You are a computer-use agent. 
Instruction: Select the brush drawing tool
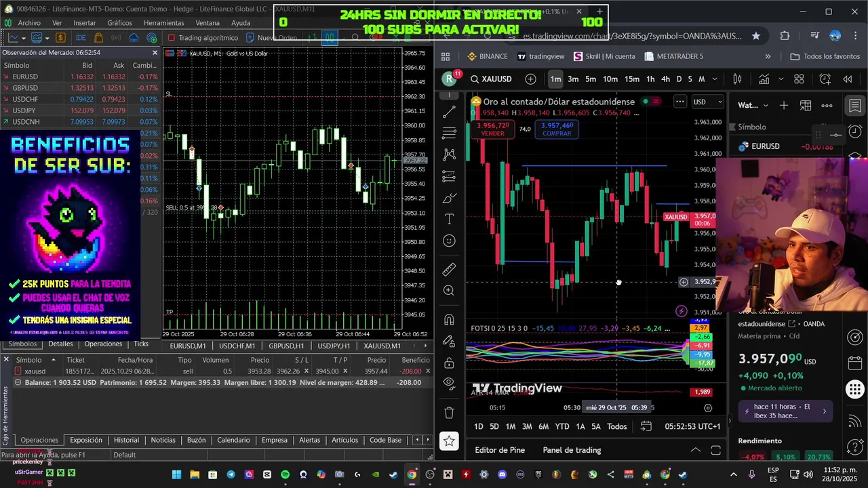pos(449,198)
